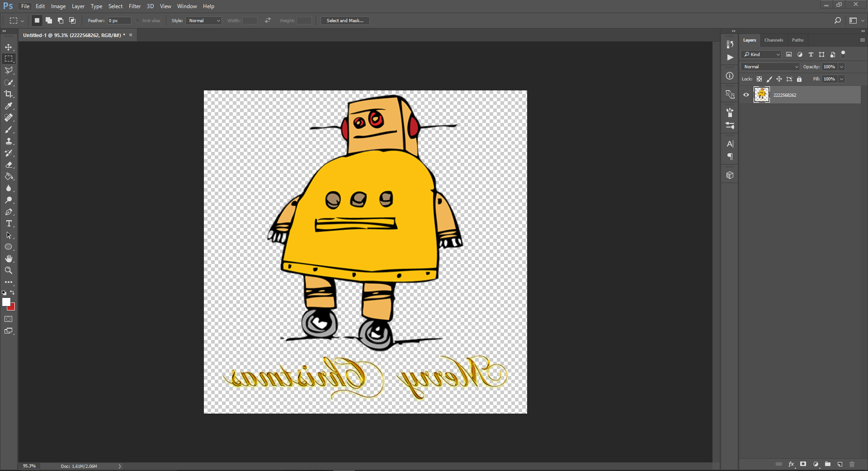Select the Zoom tool
This screenshot has height=471, width=868.
(x=9, y=271)
